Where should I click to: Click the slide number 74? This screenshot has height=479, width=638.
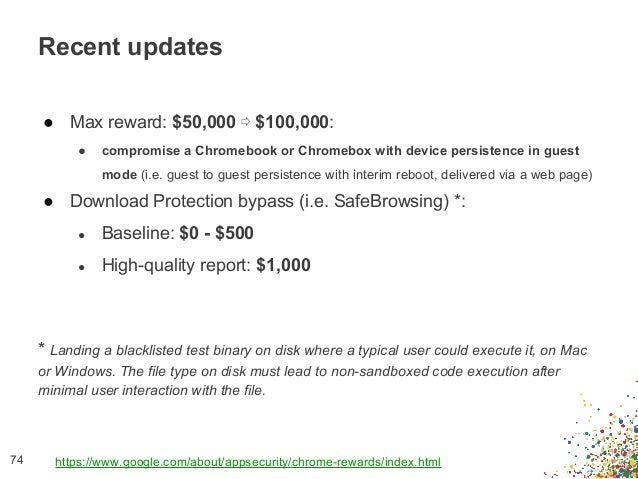pyautogui.click(x=16, y=460)
